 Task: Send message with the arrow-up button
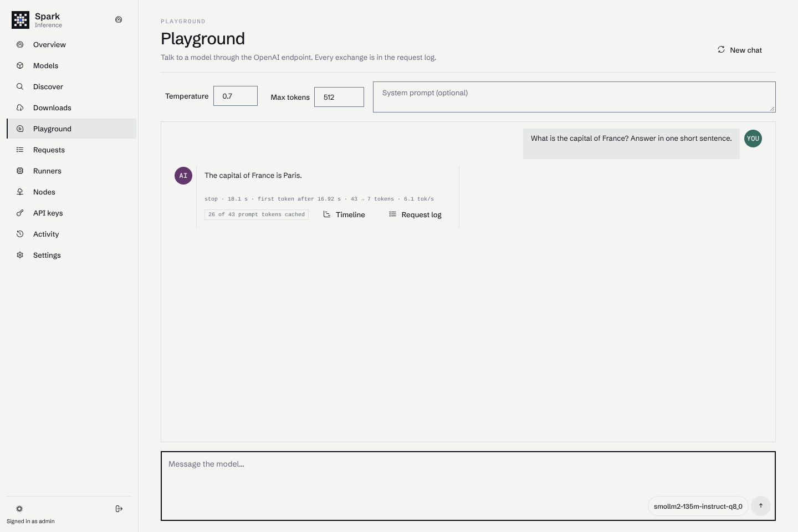coord(761,505)
